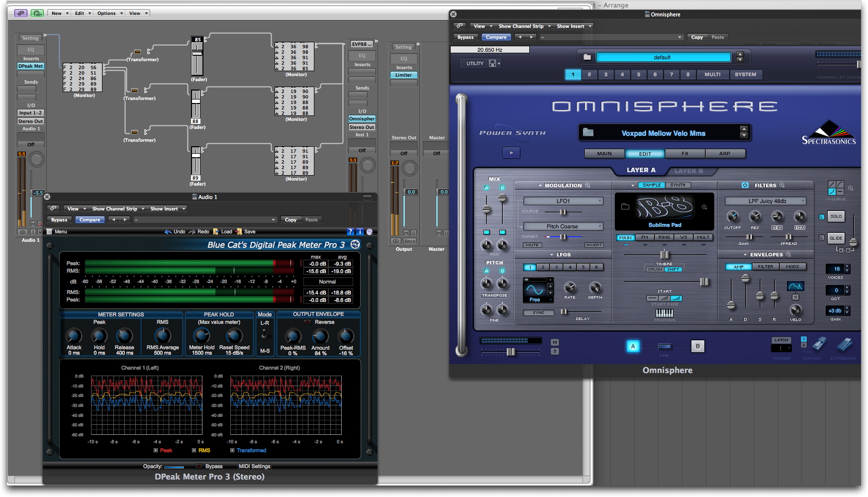Click the MULTI button in Omnisphere
The height and width of the screenshot is (497, 868).
click(712, 75)
